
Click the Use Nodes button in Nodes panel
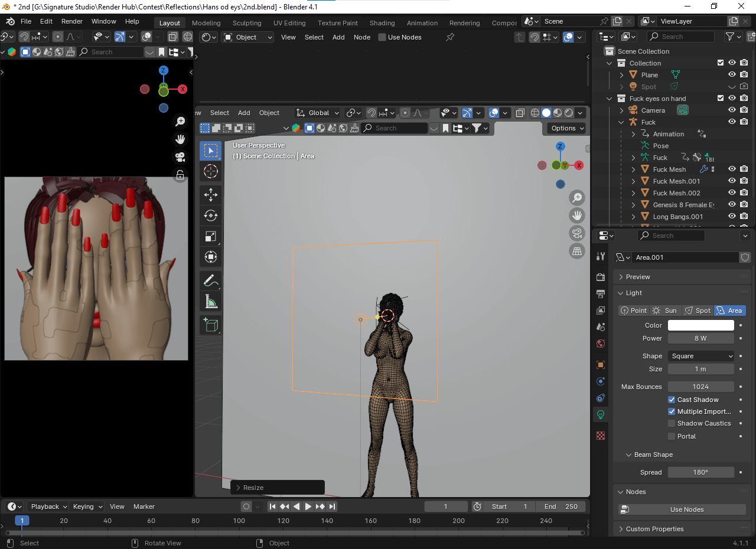pyautogui.click(x=682, y=509)
